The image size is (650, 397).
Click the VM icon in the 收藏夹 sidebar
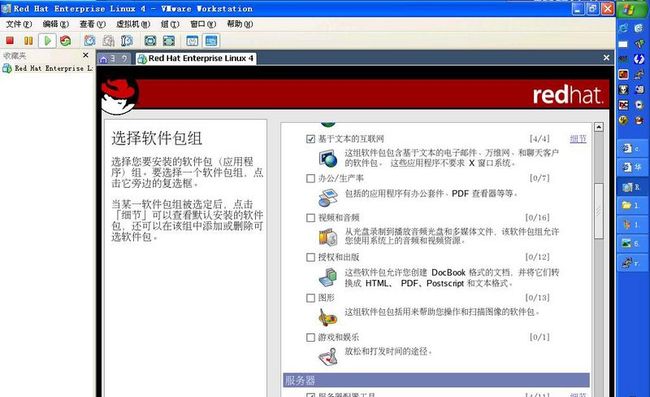coord(7,68)
